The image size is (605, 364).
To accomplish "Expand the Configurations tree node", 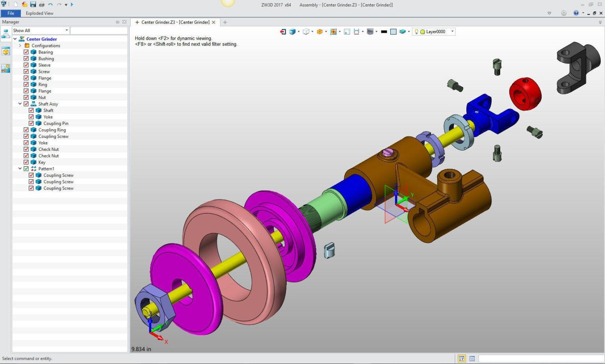I will click(20, 45).
